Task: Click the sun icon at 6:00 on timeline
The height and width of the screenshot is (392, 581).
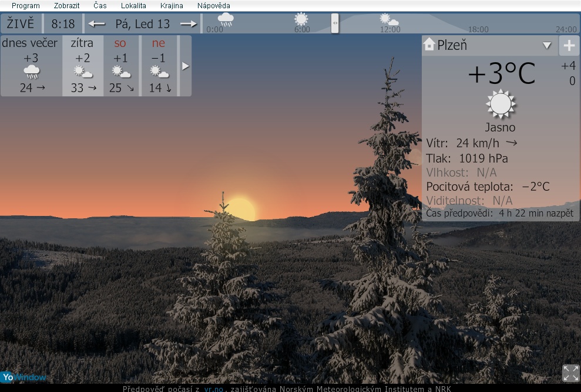Action: 301,19
